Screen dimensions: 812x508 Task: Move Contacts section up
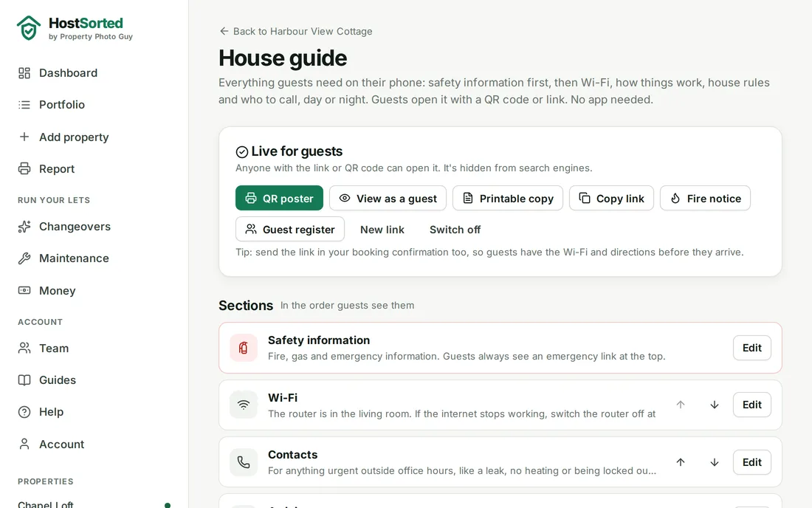click(681, 462)
